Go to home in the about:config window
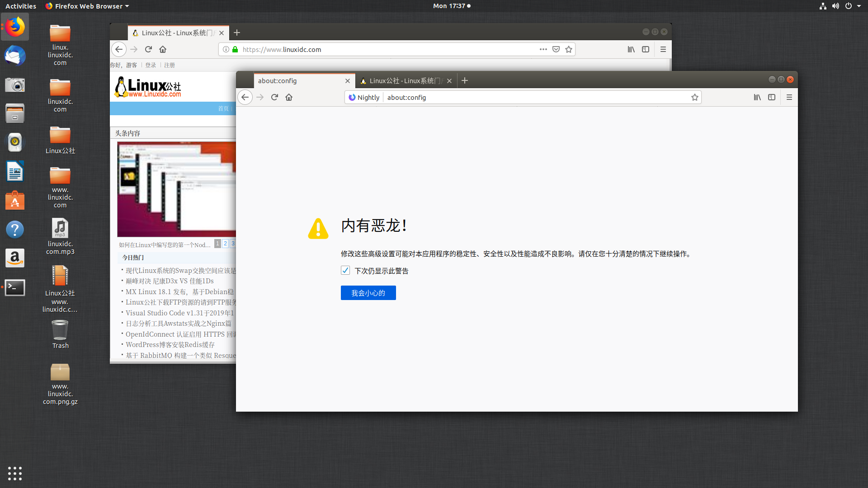 pos(289,97)
